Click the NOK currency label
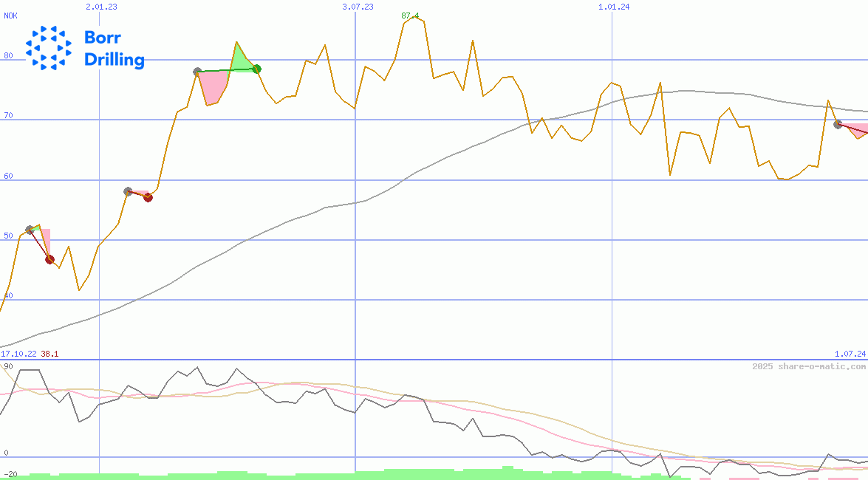Viewport: 868px width, 480px height. pos(10,15)
